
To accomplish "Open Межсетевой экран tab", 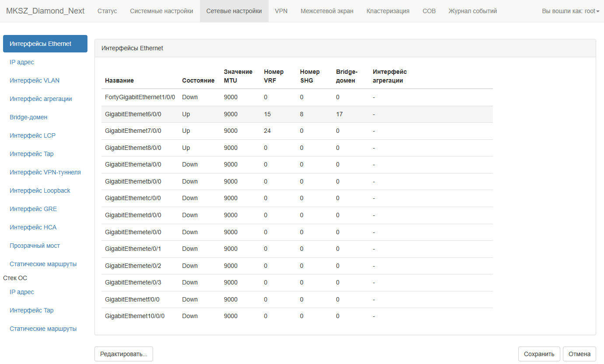I will 327,11.
